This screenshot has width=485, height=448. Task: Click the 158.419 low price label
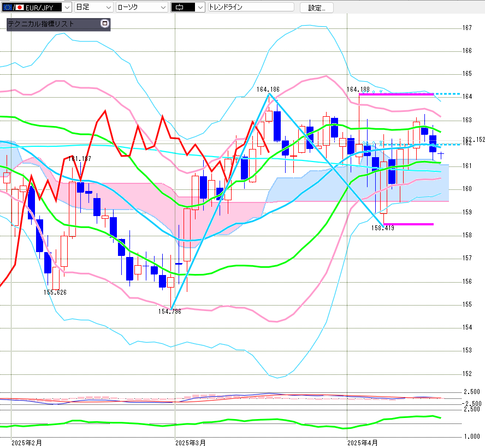[383, 228]
